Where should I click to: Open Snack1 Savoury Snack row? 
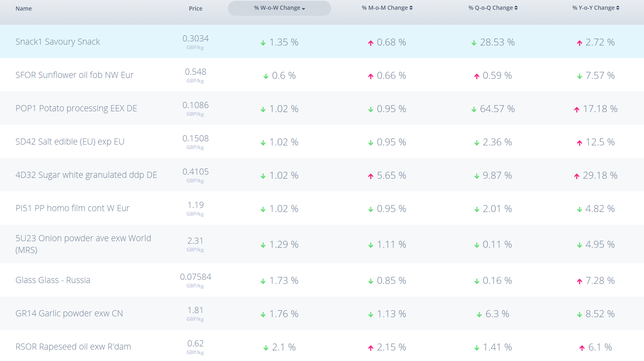coord(322,41)
